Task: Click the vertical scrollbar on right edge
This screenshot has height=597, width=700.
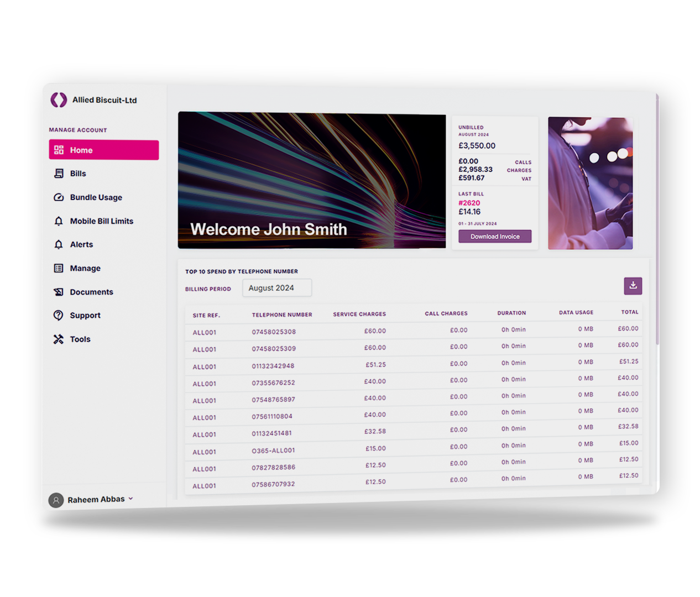Action: click(657, 221)
